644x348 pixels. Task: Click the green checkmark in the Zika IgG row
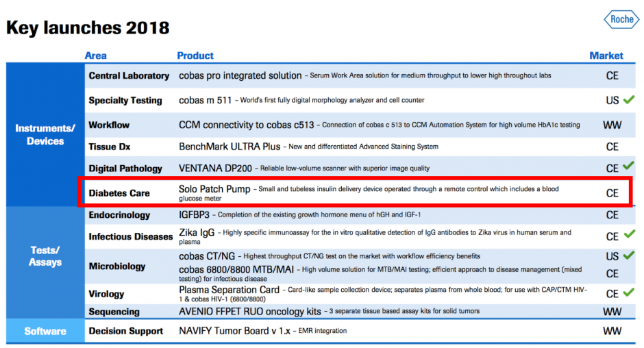(629, 234)
